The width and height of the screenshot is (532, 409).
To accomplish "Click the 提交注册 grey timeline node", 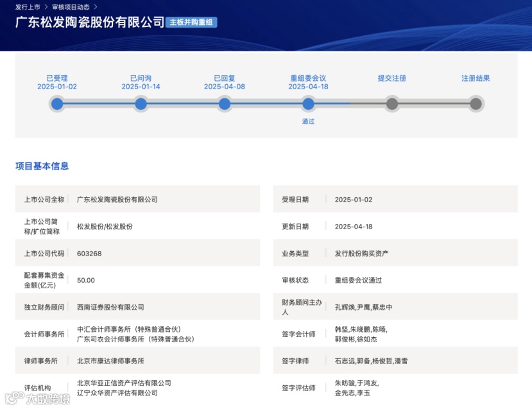I will pyautogui.click(x=392, y=104).
